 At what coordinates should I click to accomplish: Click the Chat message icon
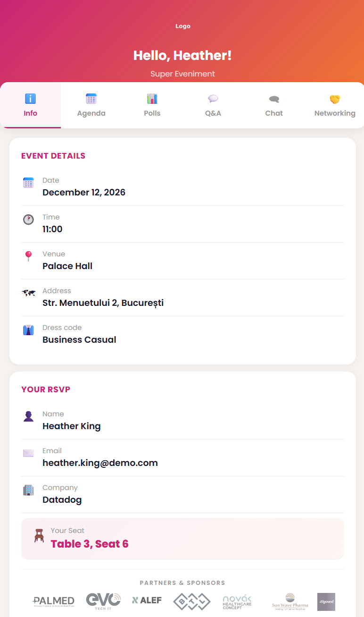coord(274,99)
